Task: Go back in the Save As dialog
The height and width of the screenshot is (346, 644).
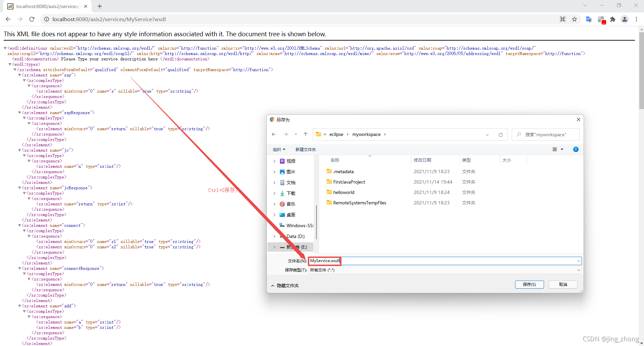Action: 274,134
